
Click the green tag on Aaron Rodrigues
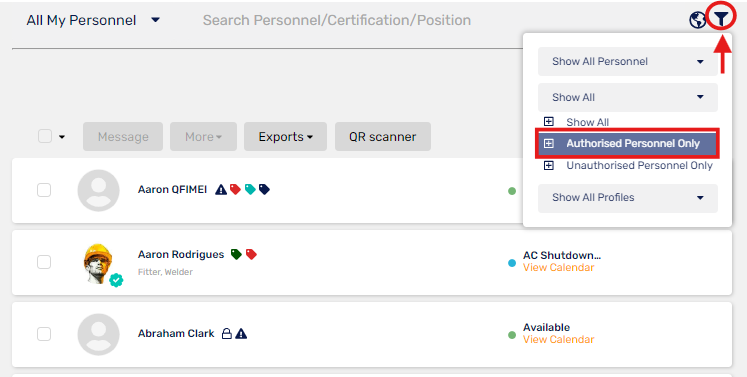pyautogui.click(x=236, y=254)
